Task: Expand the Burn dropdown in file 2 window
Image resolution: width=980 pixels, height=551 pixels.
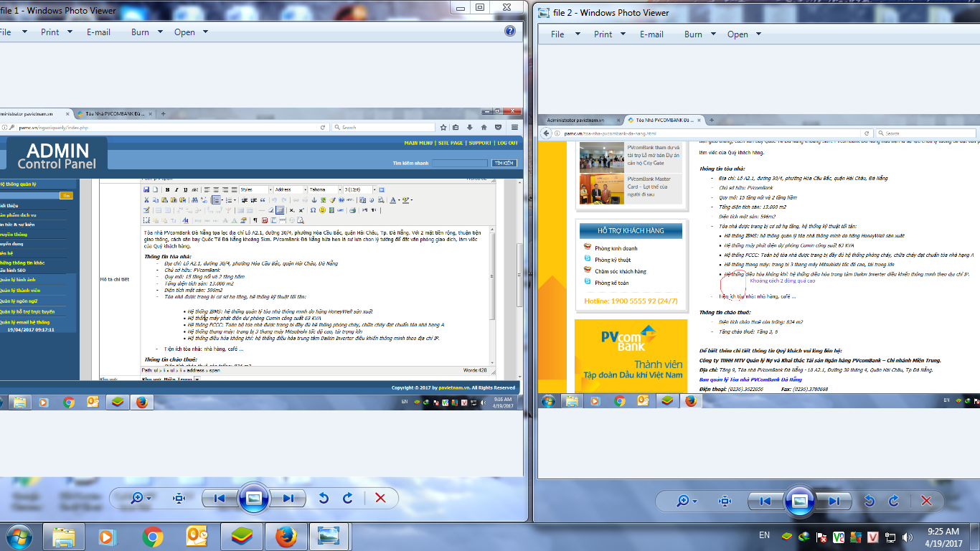Action: click(699, 34)
